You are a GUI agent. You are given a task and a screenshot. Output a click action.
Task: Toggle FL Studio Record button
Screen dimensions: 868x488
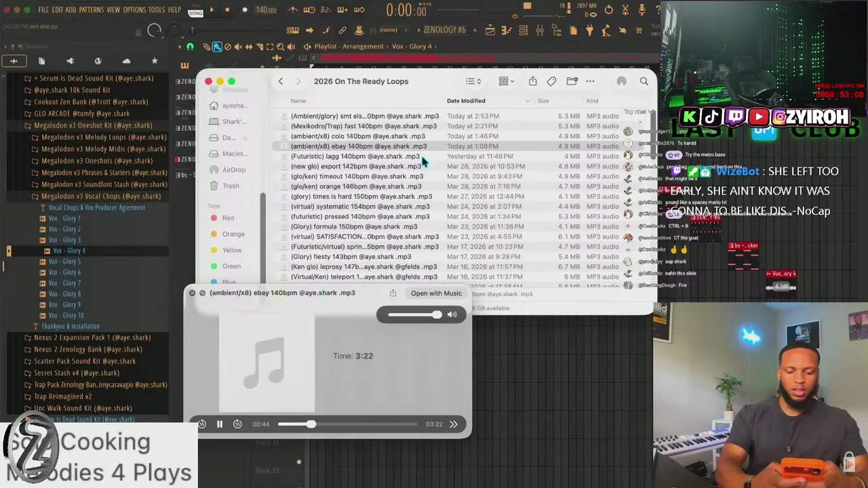click(x=245, y=10)
